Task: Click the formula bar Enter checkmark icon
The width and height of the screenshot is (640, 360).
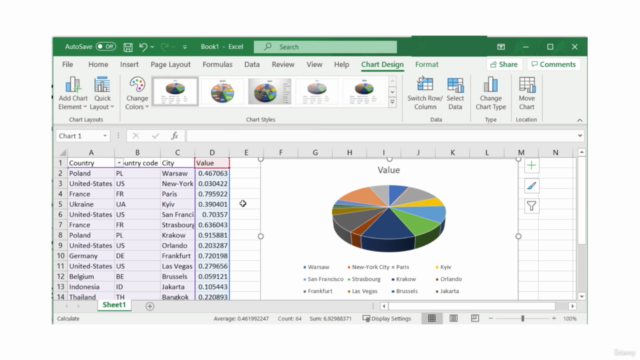Action: 155,136
